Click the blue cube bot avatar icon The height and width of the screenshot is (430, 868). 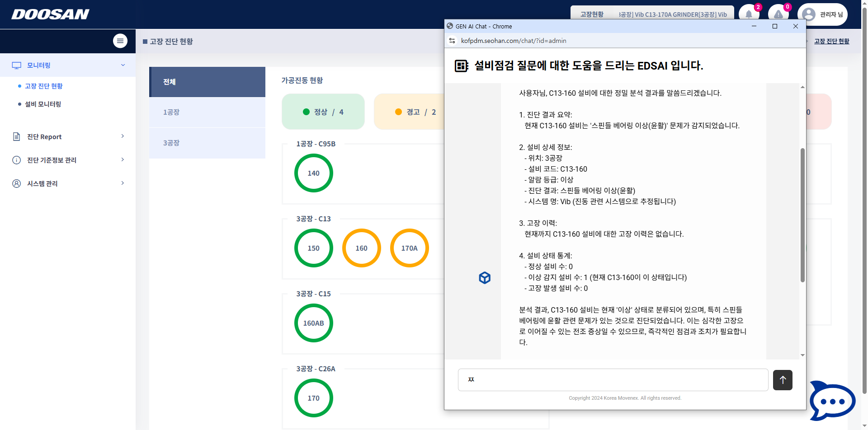485,278
